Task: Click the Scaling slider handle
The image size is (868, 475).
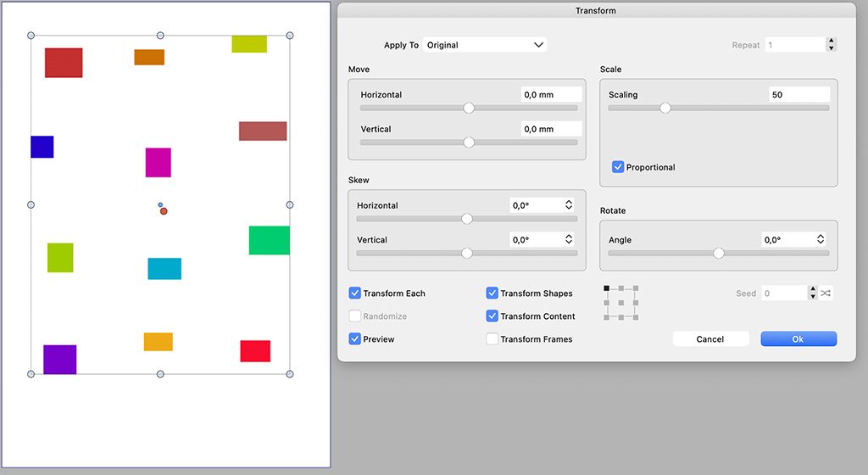Action: 665,108
